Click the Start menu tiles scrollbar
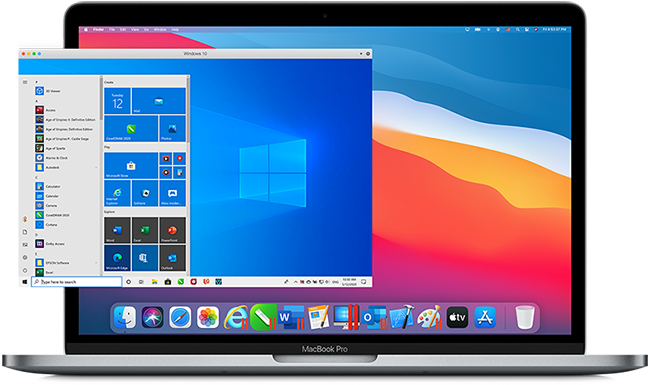Screen dimensions: 650x385 coord(188,110)
